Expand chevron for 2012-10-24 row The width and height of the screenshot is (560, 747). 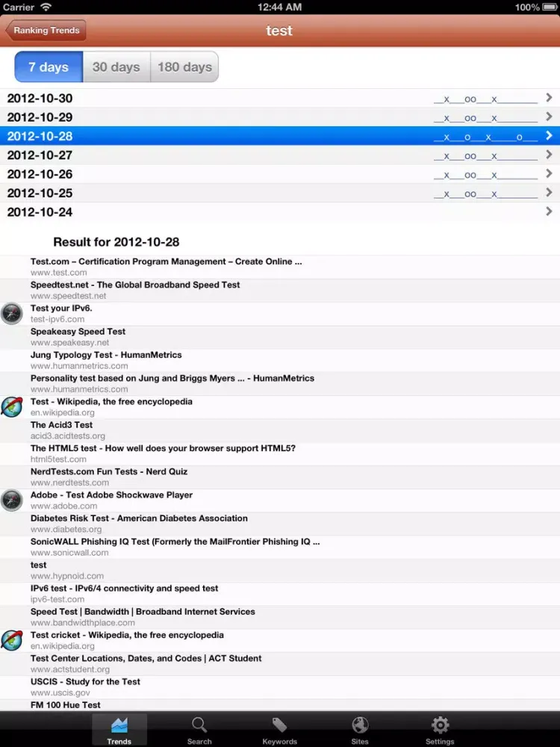pos(549,211)
